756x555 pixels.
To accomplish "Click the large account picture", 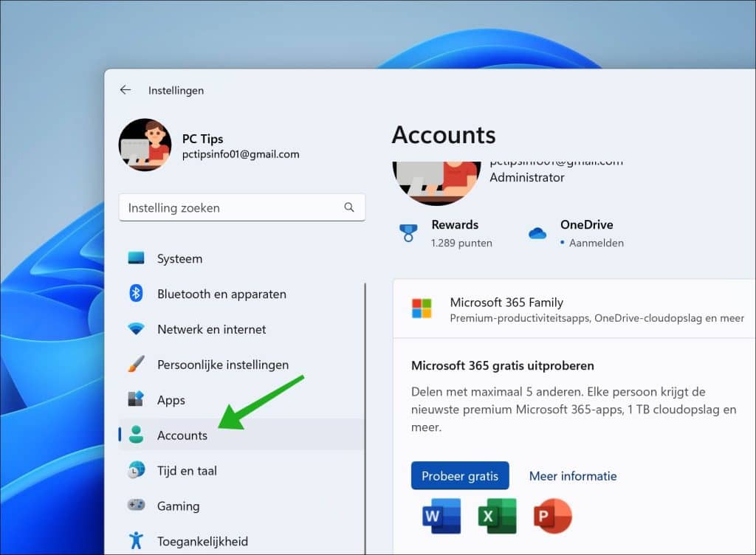I will 437,183.
